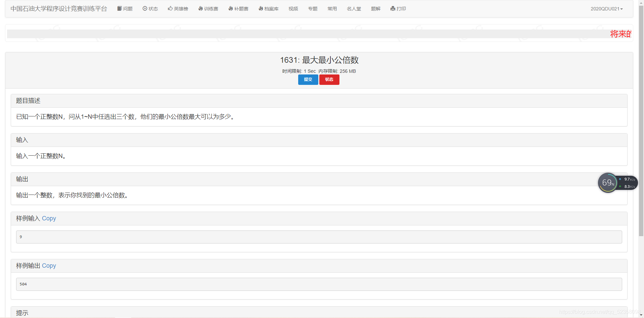Click the red 状态 button
This screenshot has width=644, height=318.
point(329,79)
